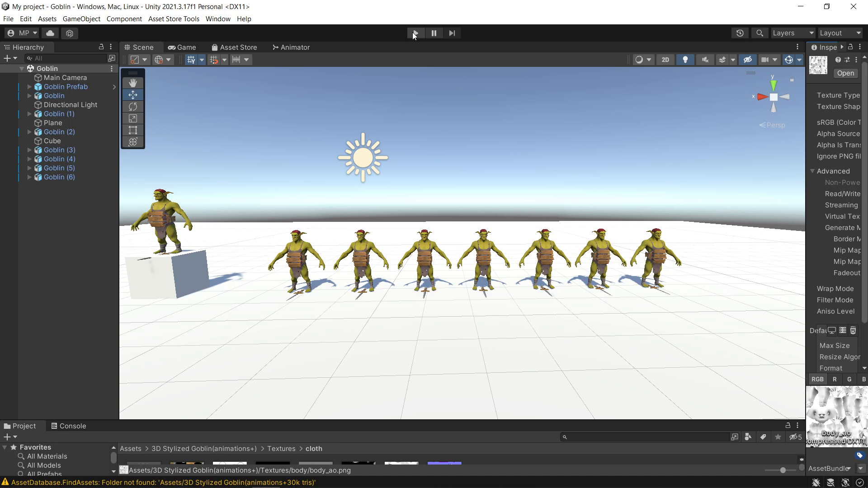
Task: Switch to the Game tab
Action: pos(182,47)
